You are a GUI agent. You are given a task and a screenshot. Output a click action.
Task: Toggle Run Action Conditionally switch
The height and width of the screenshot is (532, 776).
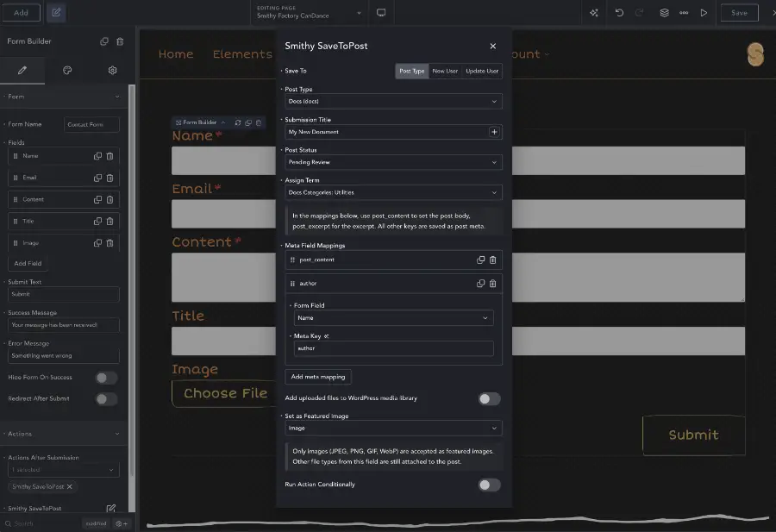(489, 485)
